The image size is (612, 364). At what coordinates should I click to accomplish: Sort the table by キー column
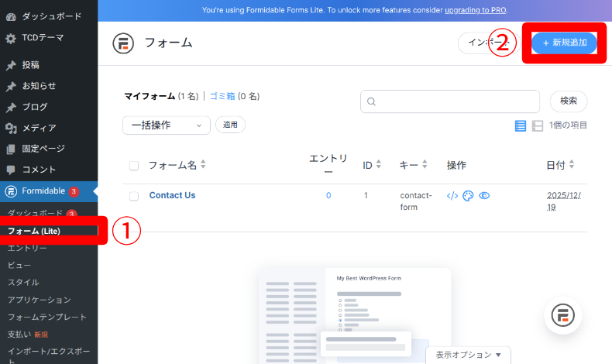click(x=413, y=165)
